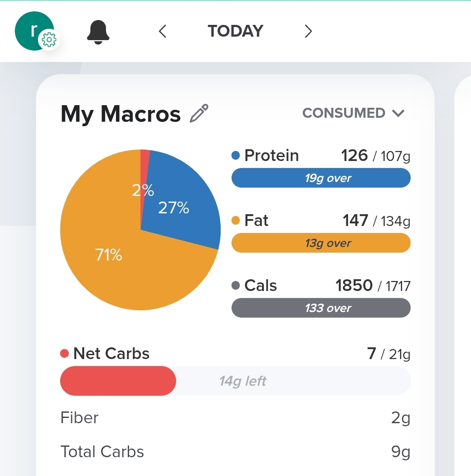Open the profile avatar with letter r

31,30
